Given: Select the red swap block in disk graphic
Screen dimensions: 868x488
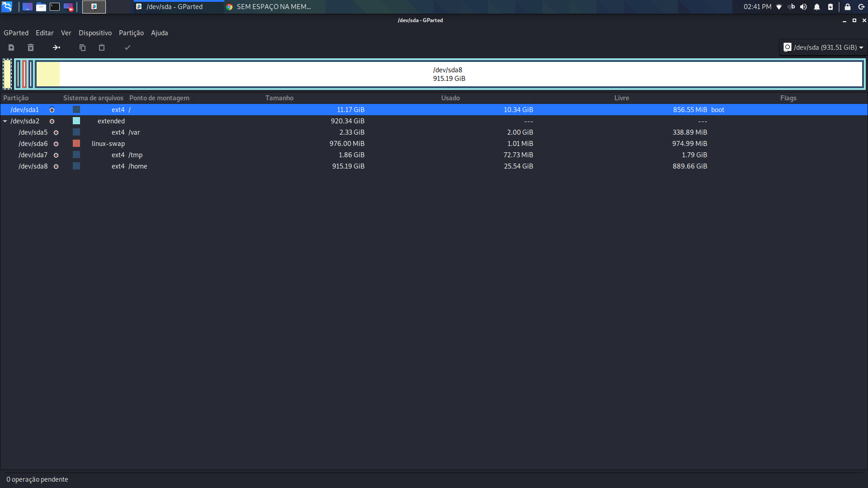Looking at the screenshot, I should [x=24, y=74].
